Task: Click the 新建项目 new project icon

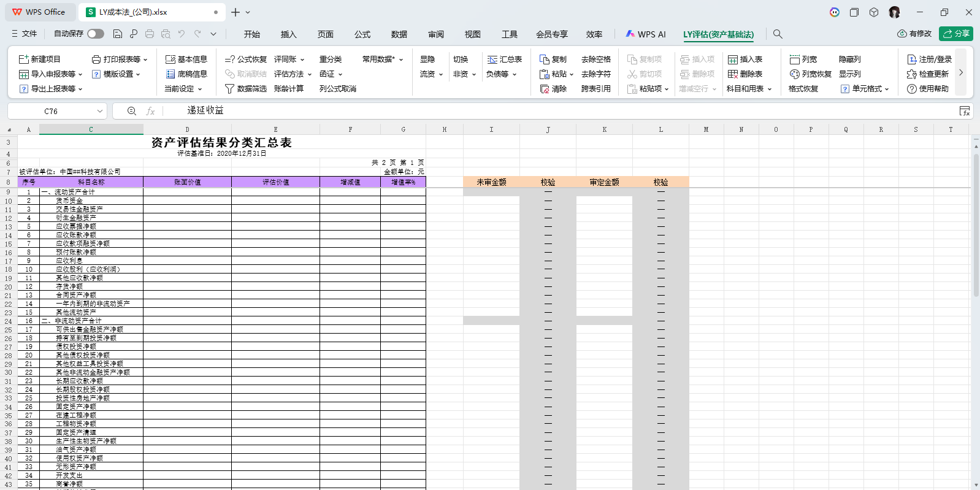Action: tap(24, 59)
